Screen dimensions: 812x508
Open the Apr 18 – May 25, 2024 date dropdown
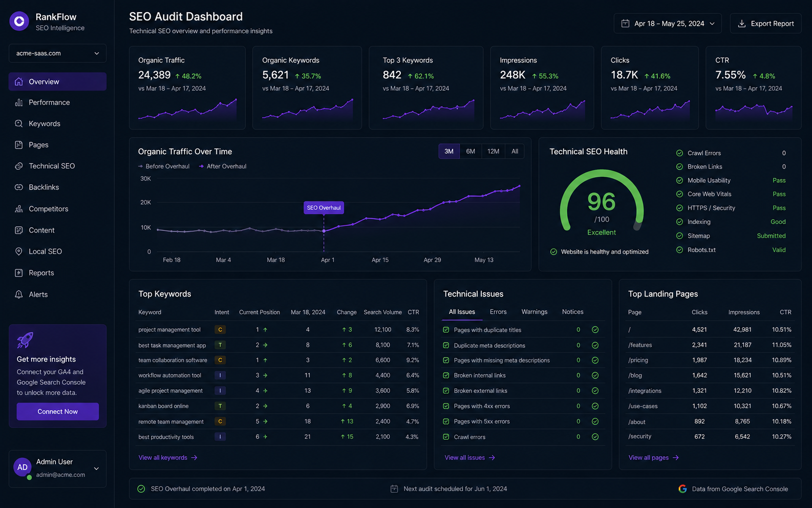pos(668,24)
